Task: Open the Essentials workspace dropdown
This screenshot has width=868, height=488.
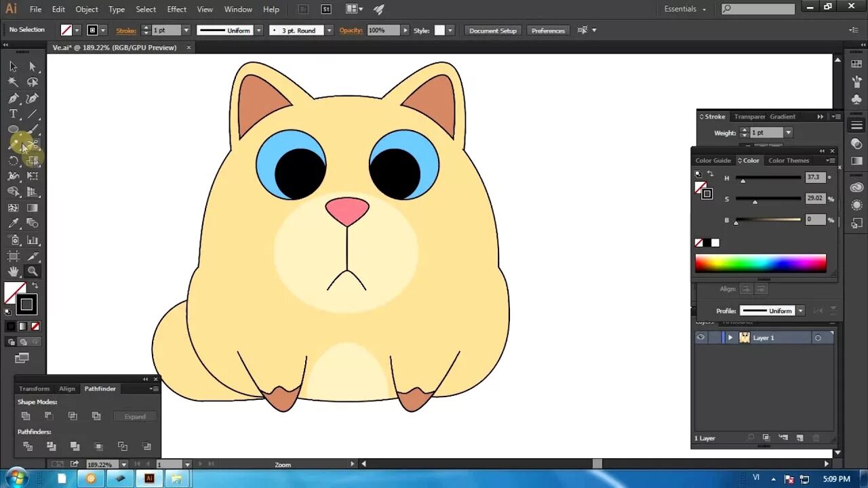Action: click(x=685, y=9)
